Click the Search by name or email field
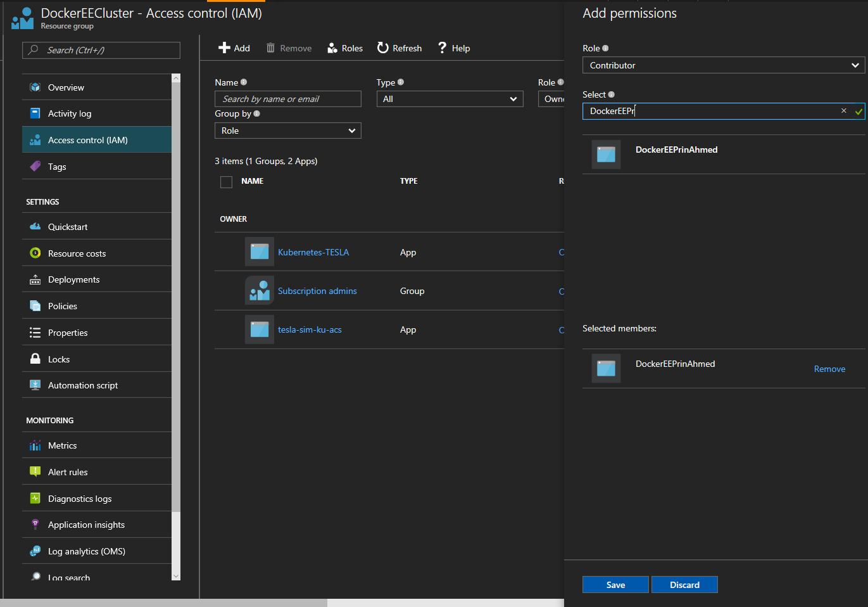This screenshot has height=607, width=868. tap(288, 99)
